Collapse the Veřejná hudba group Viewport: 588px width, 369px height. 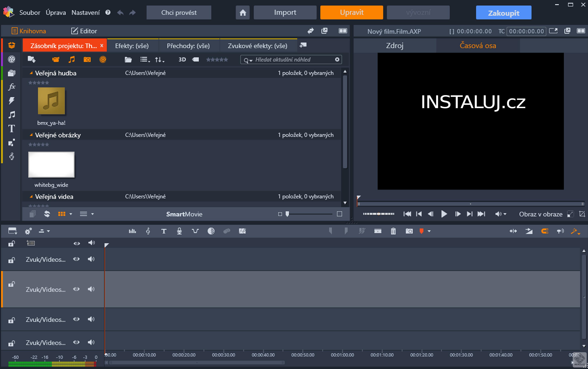point(31,73)
